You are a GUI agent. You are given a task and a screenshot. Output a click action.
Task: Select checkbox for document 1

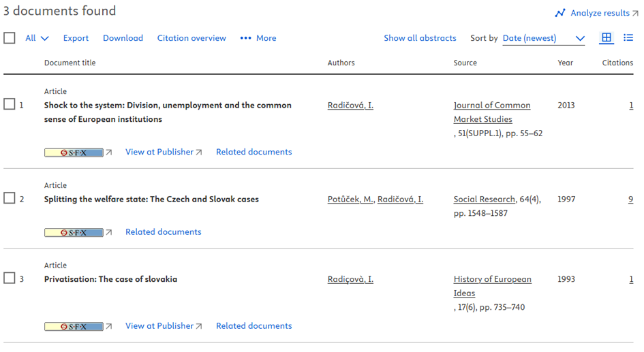click(x=10, y=105)
